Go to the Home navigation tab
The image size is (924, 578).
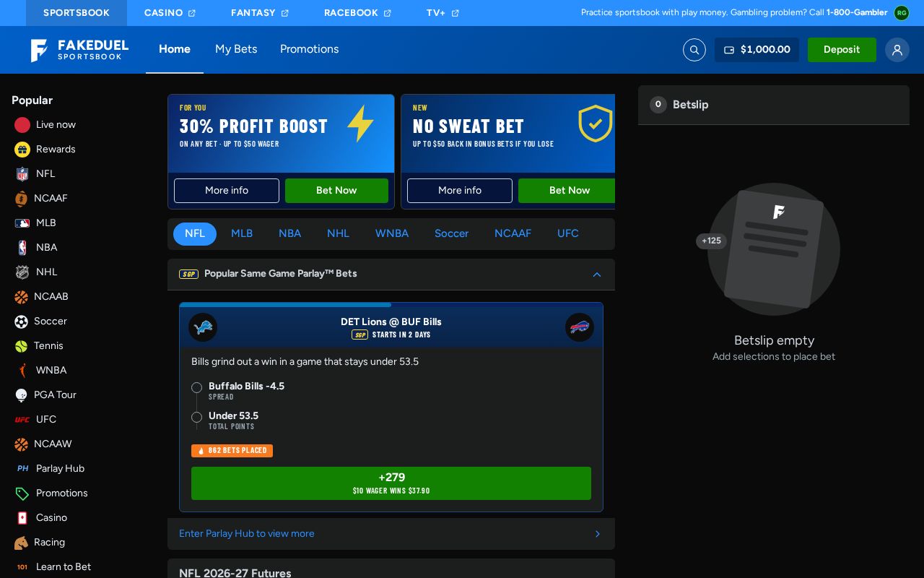coord(175,49)
